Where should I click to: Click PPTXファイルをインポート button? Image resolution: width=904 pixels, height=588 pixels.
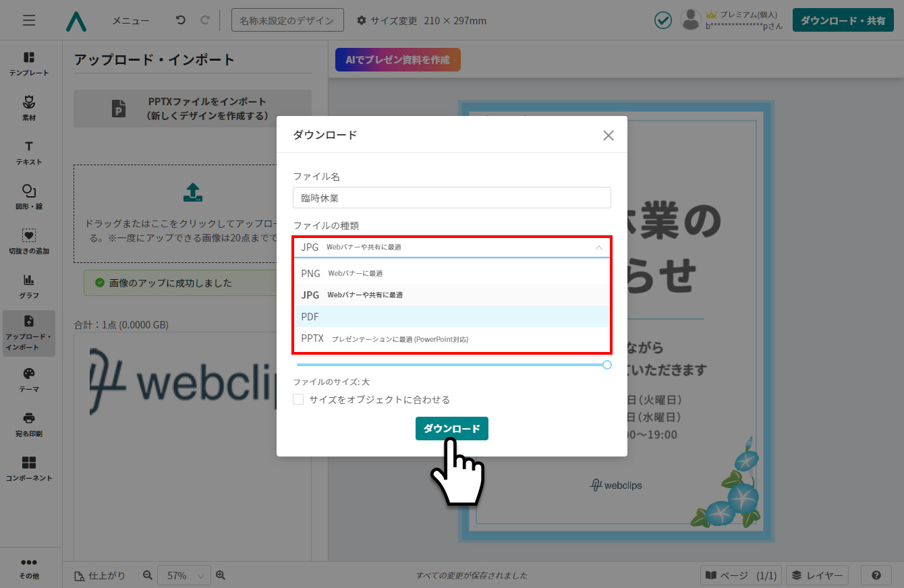193,109
